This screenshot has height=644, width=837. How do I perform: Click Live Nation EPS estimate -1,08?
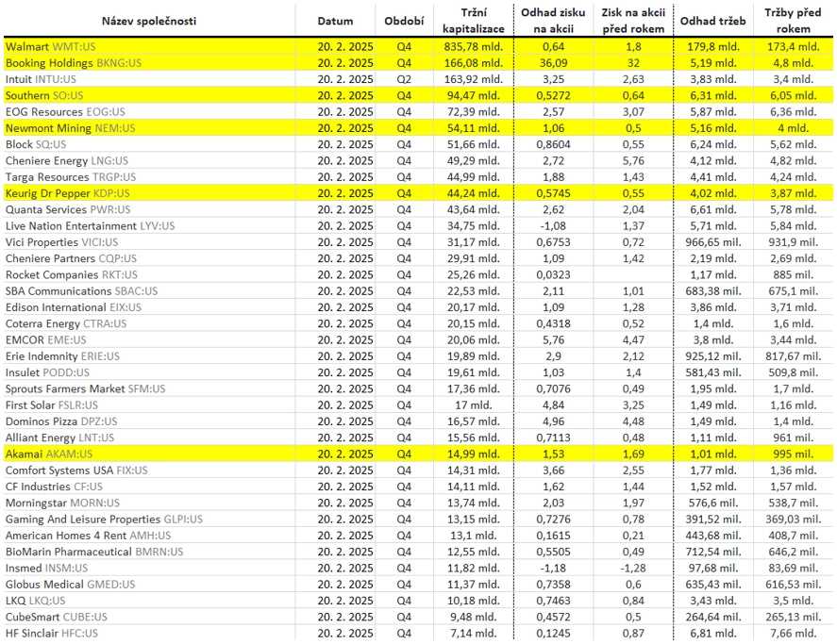point(553,226)
